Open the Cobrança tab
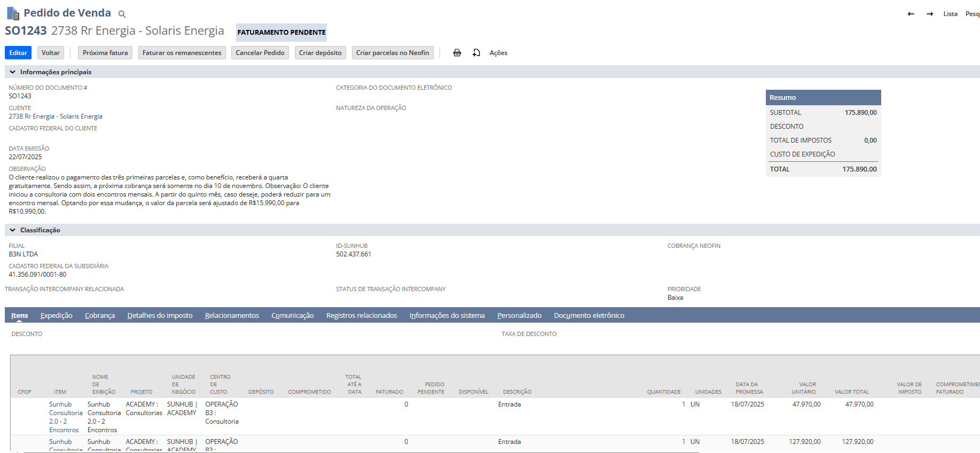The image size is (980, 453). pyautogui.click(x=99, y=316)
